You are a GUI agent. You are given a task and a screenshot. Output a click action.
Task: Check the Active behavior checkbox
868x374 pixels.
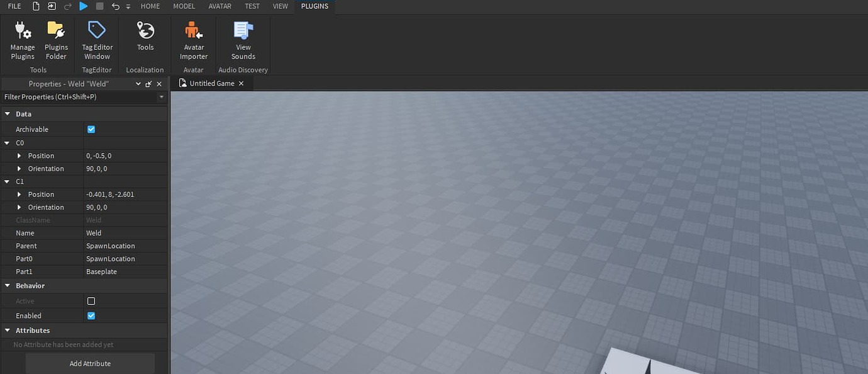[91, 301]
